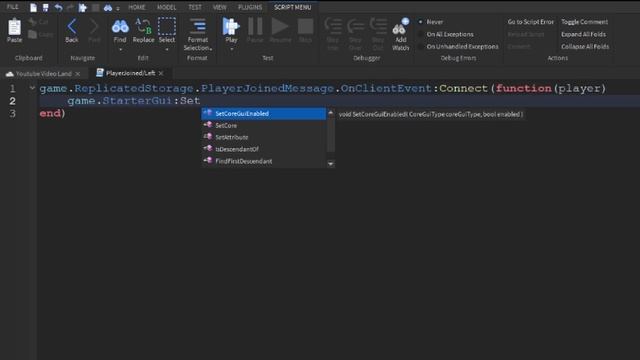Choose SetAttribute autocomplete suggestion
Screen dimensions: 640x360
coord(264,137)
